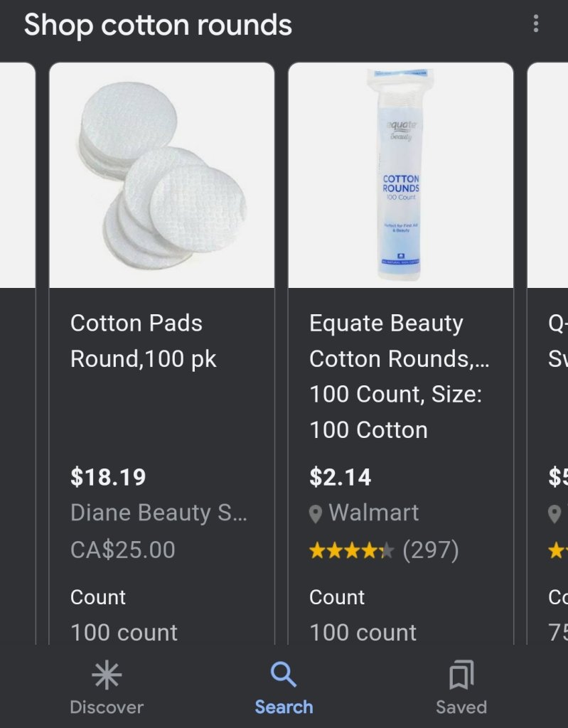Open the Equate Beauty Cotton Rounds title
Screen dimensions: 568x728
pos(399,341)
